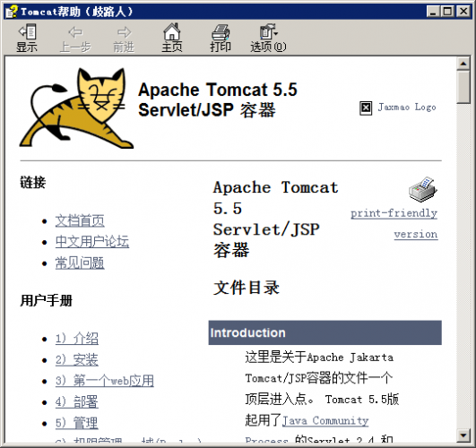Click the broken Jaxmao Logo image
476x448 pixels.
(366, 108)
